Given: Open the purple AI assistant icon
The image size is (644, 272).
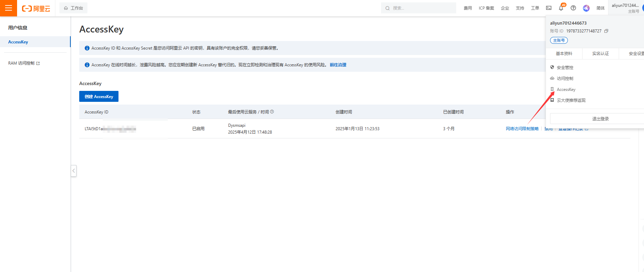Looking at the screenshot, I should point(586,8).
